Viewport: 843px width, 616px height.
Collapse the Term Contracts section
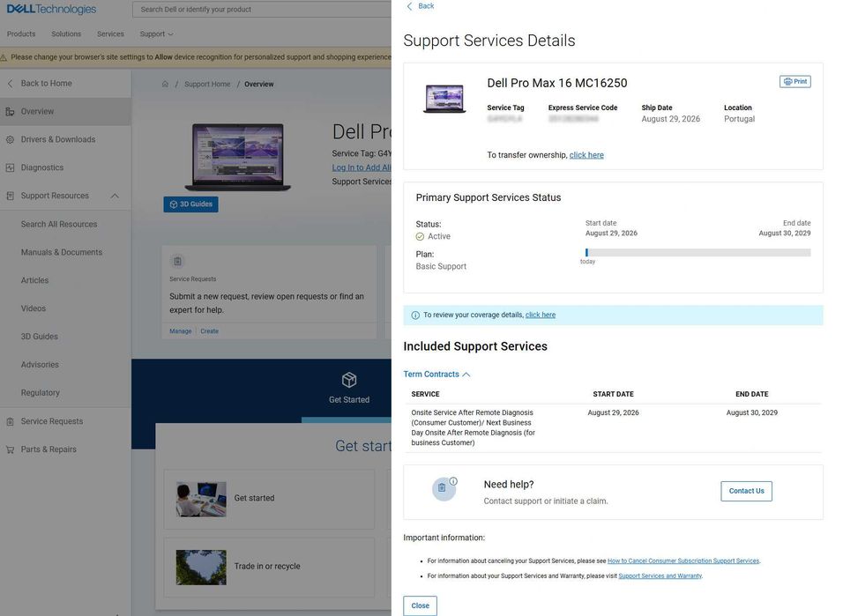(x=437, y=375)
